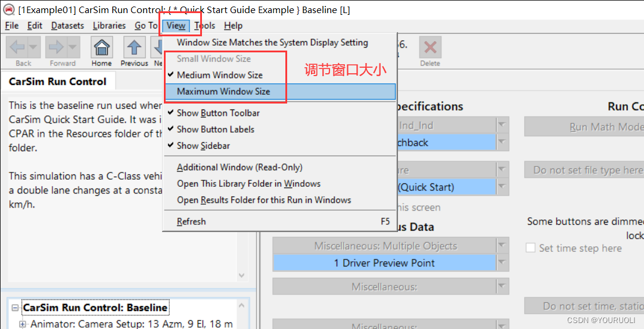Click the Do not set file type here button

(584, 170)
